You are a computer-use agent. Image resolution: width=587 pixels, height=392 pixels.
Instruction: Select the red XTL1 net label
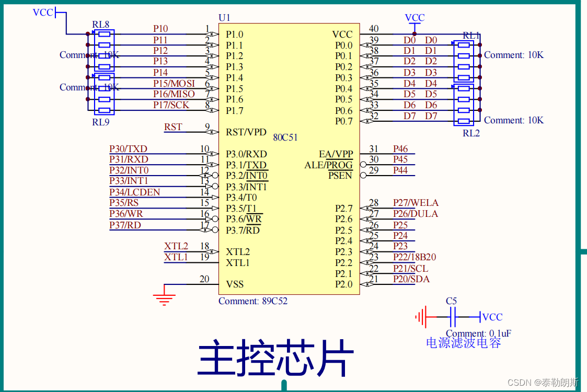click(x=176, y=257)
